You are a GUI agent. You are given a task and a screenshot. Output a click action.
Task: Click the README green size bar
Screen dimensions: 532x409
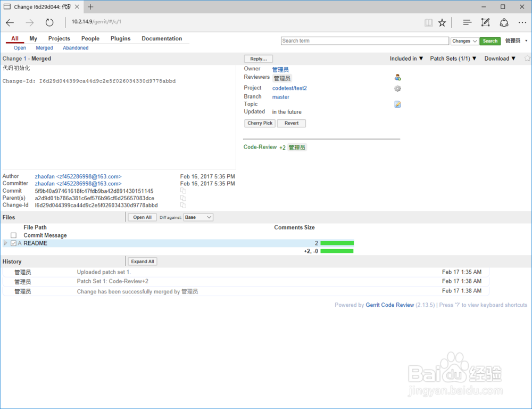click(337, 243)
